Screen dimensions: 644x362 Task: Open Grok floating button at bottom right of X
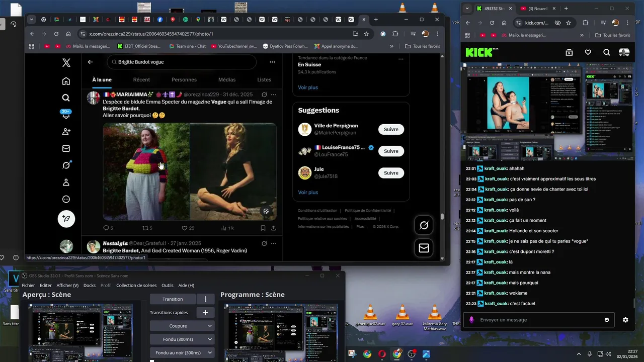coord(424,226)
